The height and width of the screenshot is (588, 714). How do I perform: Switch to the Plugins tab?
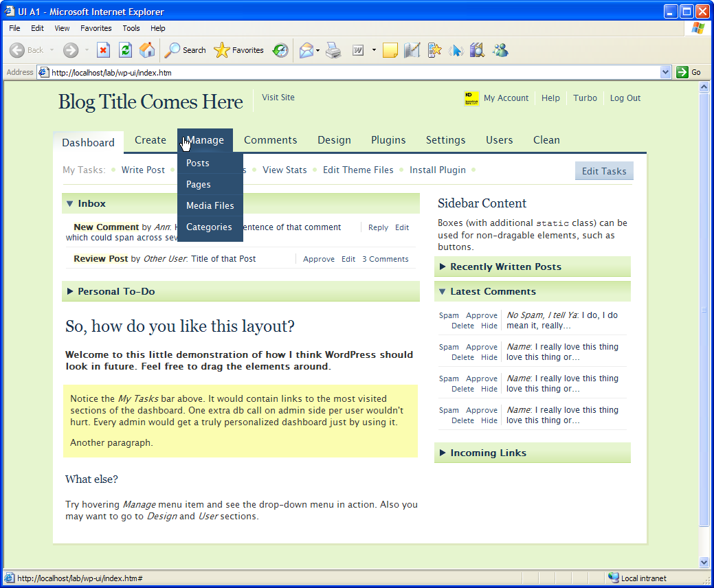[x=388, y=140]
